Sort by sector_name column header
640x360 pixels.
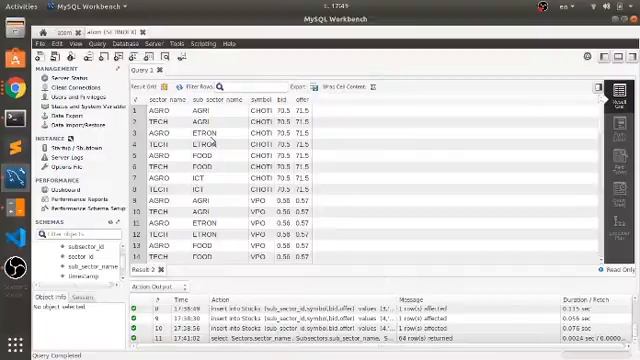coord(167,100)
